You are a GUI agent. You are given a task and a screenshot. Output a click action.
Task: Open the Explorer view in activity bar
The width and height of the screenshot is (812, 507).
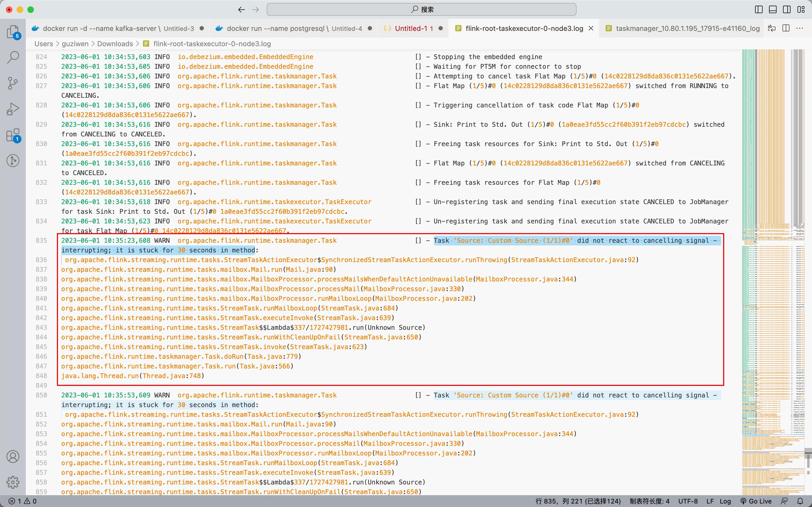point(13,32)
